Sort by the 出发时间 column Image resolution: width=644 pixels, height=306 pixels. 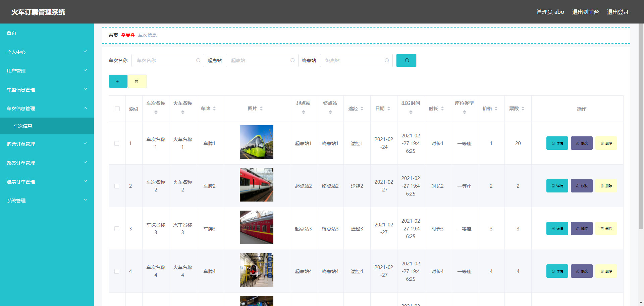pos(411,112)
